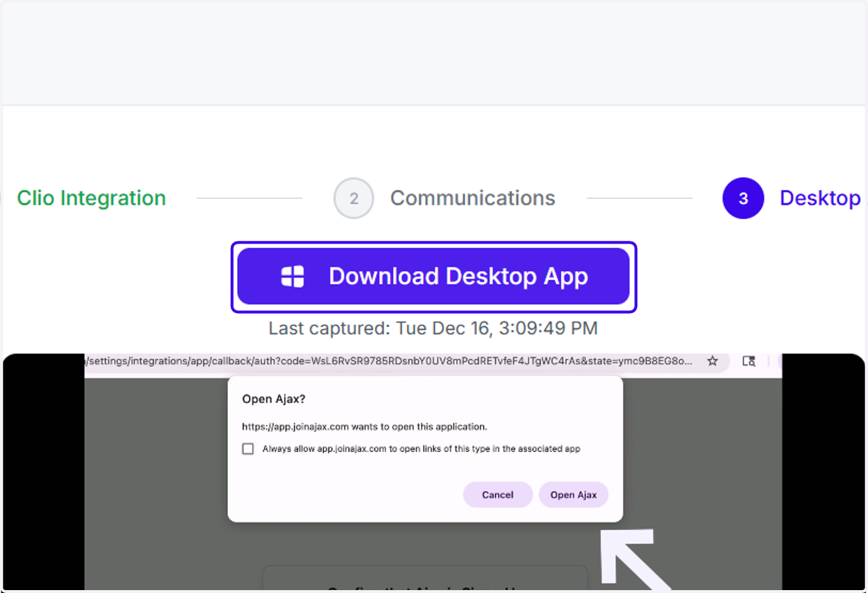Click the bookmark star in address bar
The height and width of the screenshot is (593, 868).
click(x=712, y=360)
